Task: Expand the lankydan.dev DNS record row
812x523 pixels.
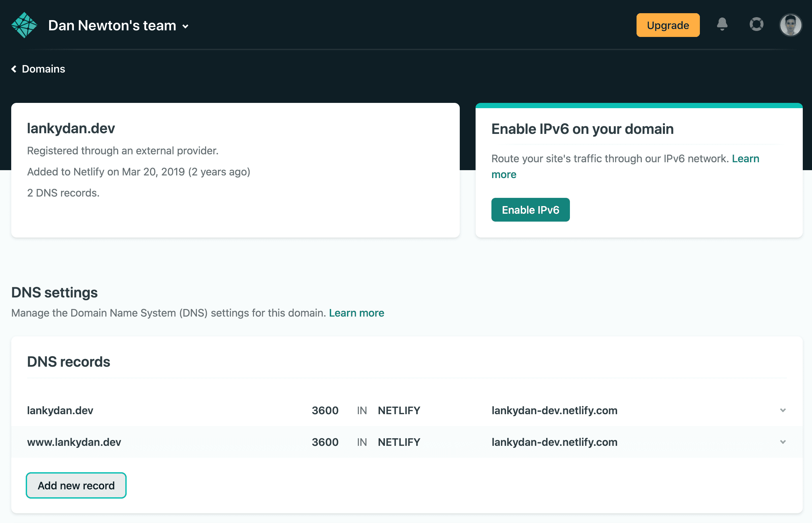Action: pyautogui.click(x=782, y=410)
